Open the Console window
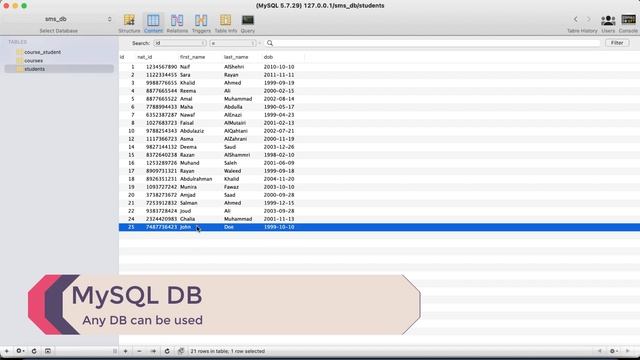Viewport: 640px width, 360px height. point(628,23)
